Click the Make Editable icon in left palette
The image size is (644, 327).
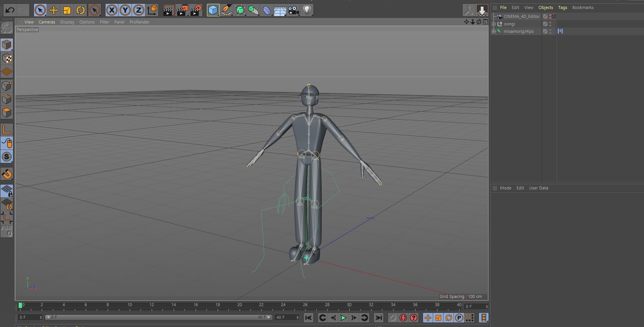7,28
